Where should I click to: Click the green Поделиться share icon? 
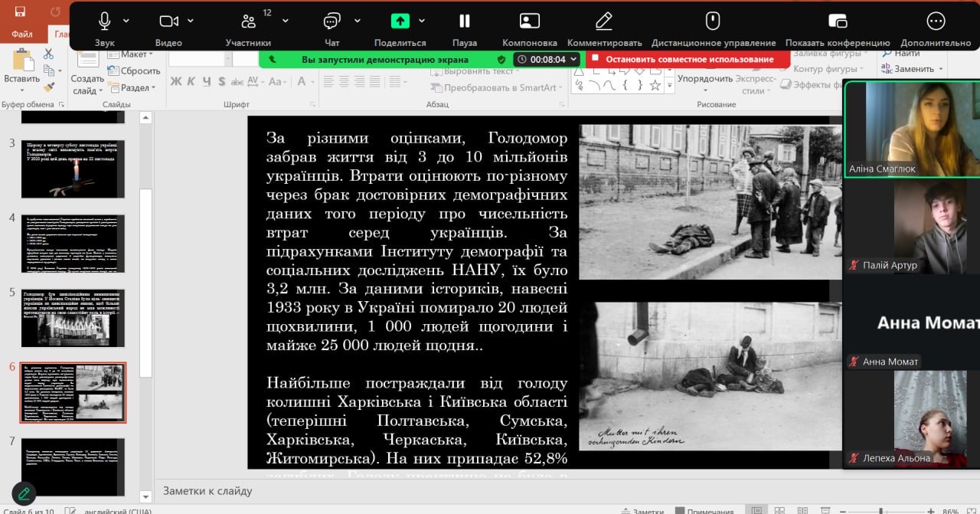tap(400, 21)
